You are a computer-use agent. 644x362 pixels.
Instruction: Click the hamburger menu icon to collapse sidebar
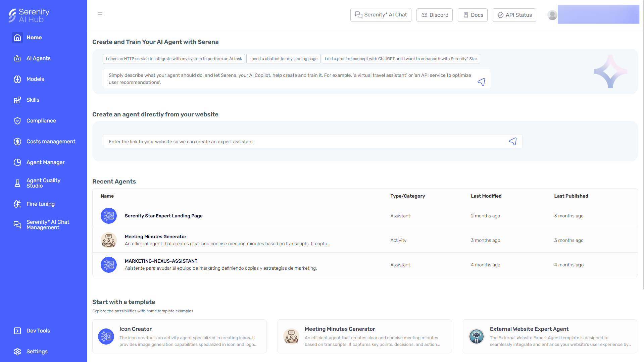coord(100,14)
